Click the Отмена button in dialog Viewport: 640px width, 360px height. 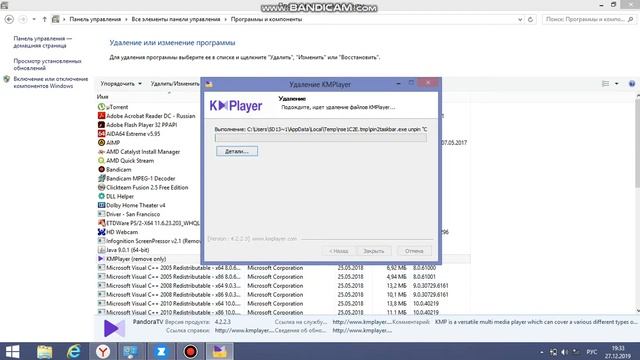click(x=414, y=251)
